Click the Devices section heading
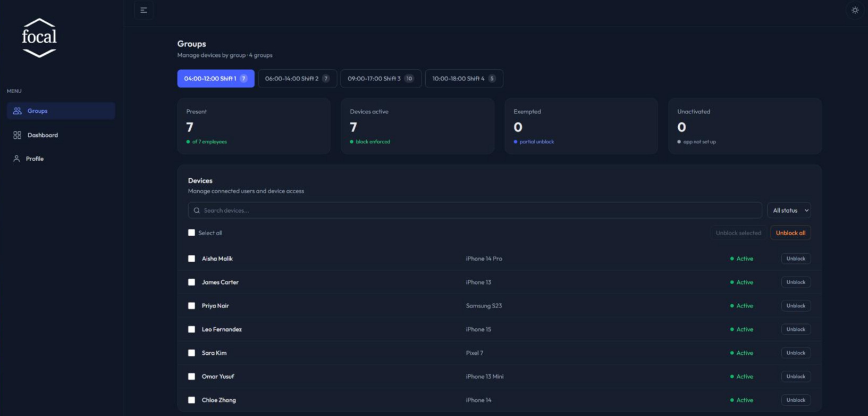 coord(200,180)
